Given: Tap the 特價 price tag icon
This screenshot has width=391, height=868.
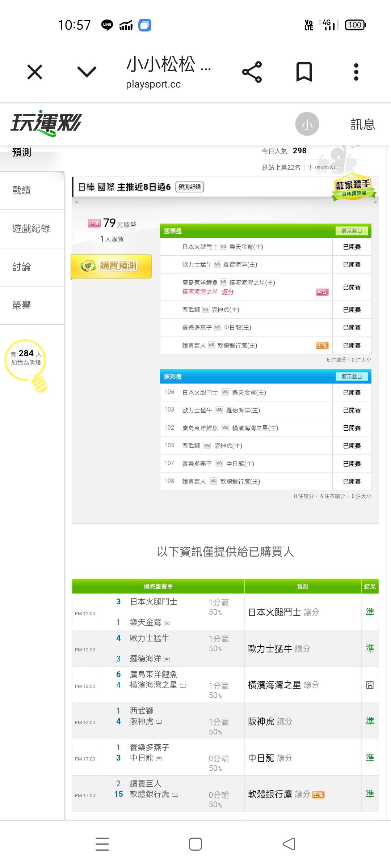Looking at the screenshot, I should pyautogui.click(x=94, y=224).
